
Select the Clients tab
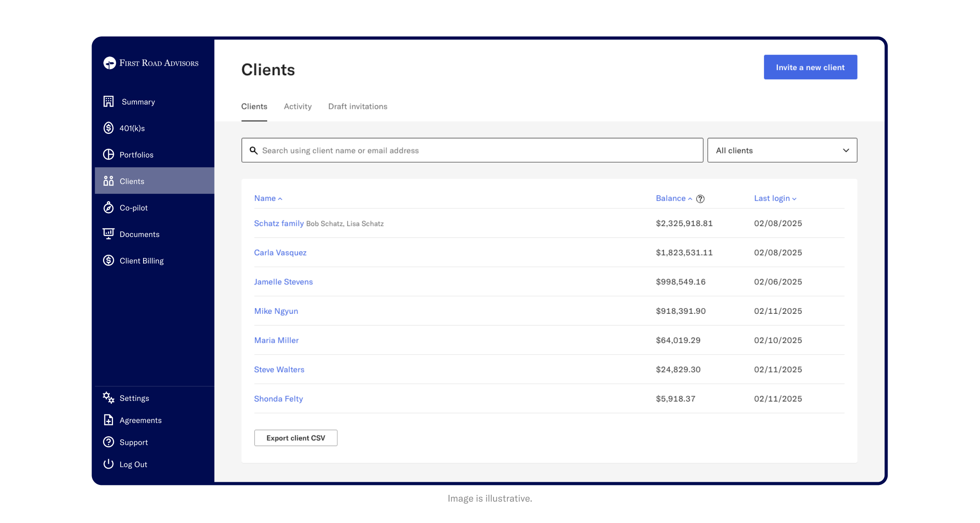[x=254, y=106]
